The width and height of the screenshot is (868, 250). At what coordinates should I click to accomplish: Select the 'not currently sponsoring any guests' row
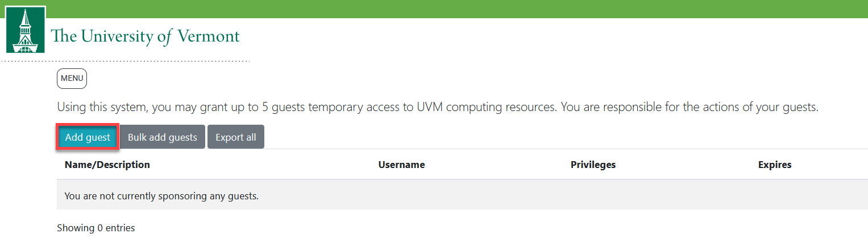[161, 196]
